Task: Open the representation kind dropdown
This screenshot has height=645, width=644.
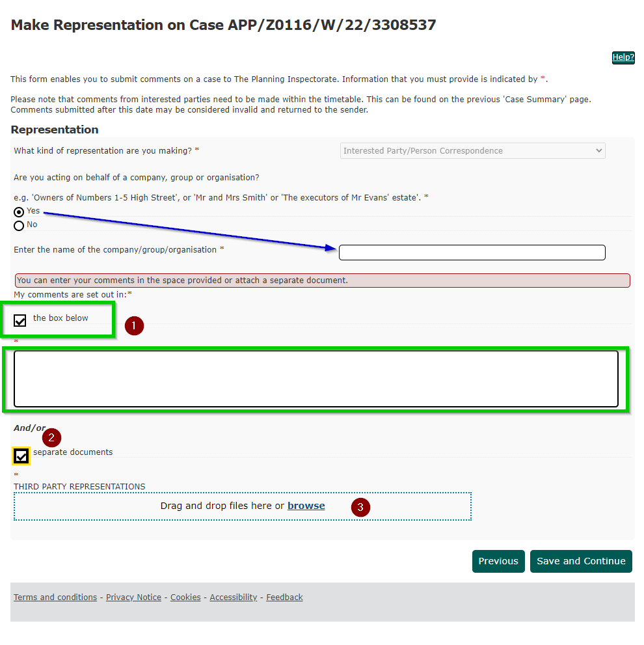Action: point(472,151)
